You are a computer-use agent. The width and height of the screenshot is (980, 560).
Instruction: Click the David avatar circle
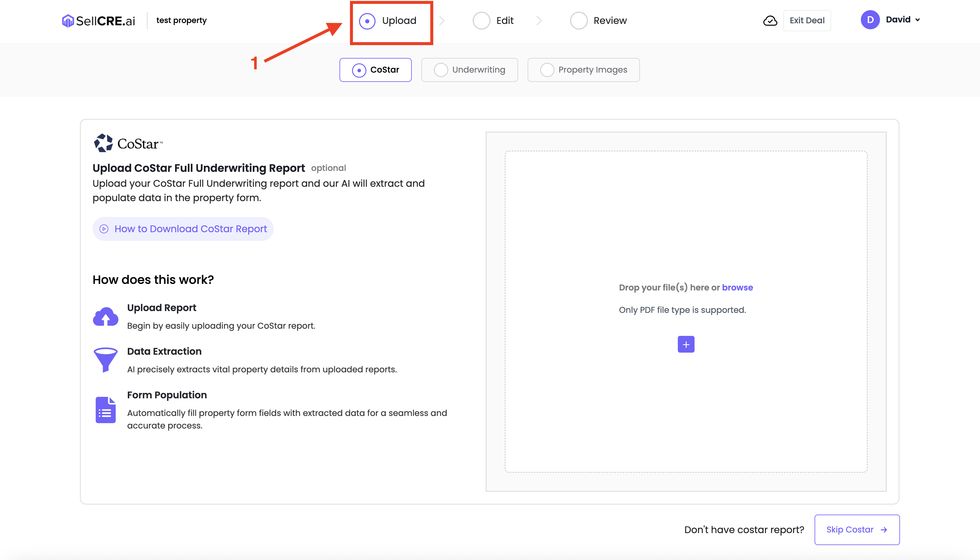point(870,20)
